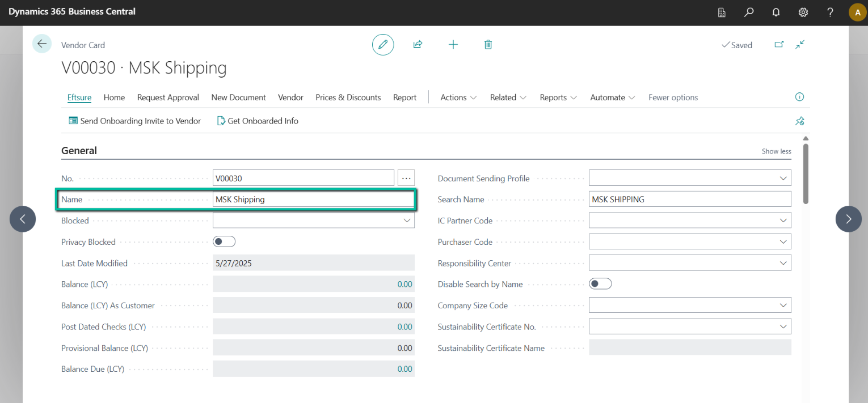Click the pencil edit icon
This screenshot has width=868, height=403.
pos(383,44)
